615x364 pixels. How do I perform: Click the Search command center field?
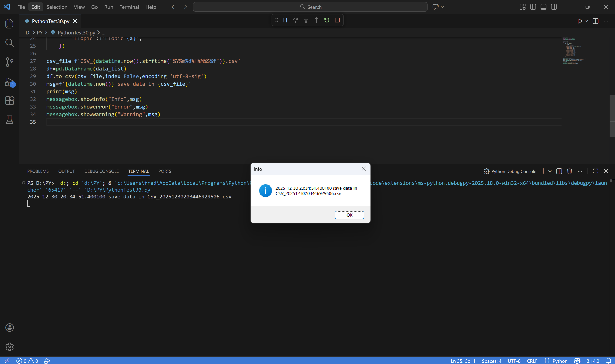pyautogui.click(x=310, y=7)
